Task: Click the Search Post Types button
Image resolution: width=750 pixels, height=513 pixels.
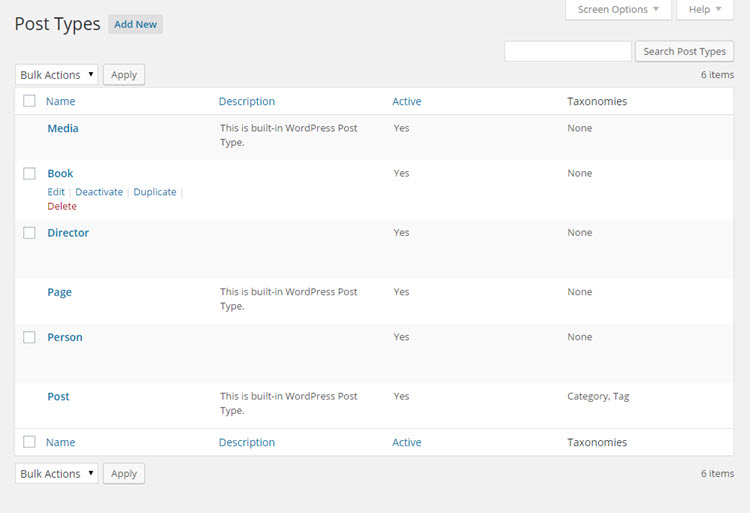Action: pos(684,52)
